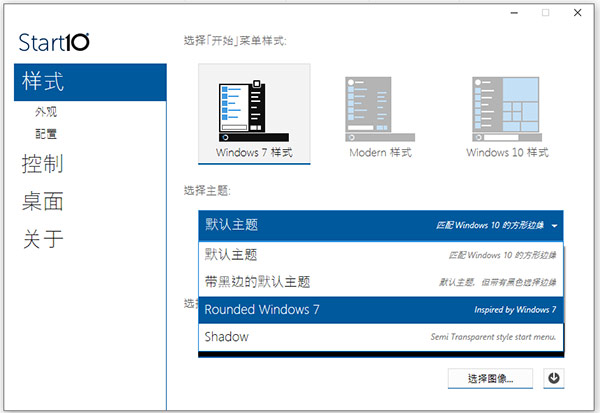600x413 pixels.
Task: Switch to the 控制 section
Action: point(42,164)
